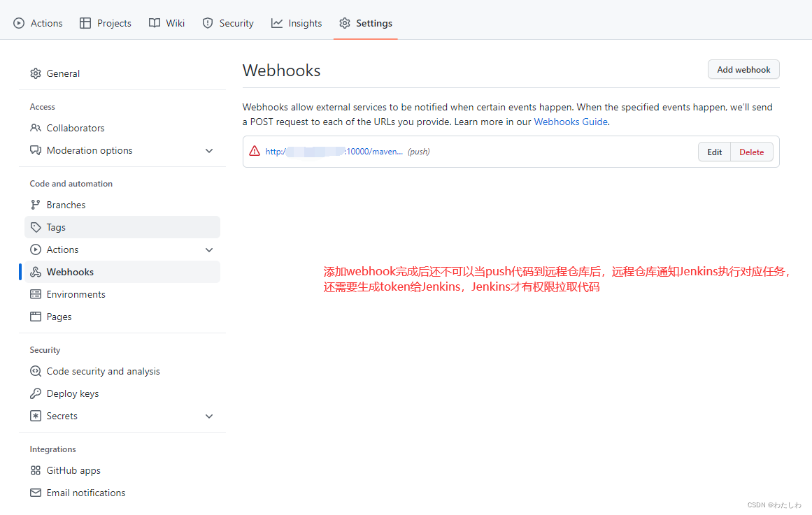Open the Webhooks Guide link
812x515 pixels.
click(571, 122)
